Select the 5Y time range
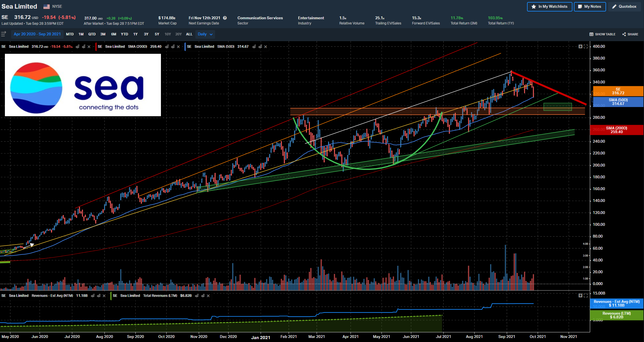This screenshot has height=342, width=644. click(x=157, y=34)
